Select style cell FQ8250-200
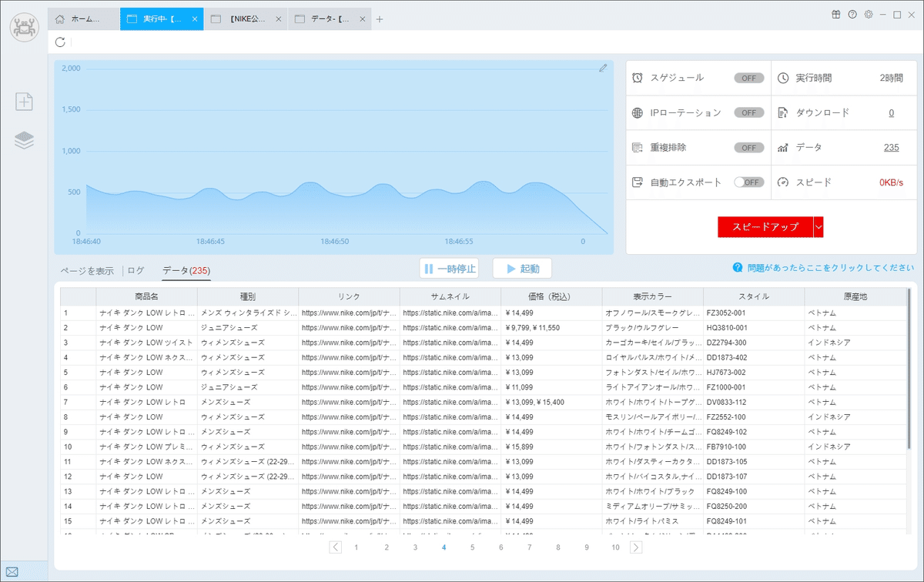The image size is (924, 582). coord(754,507)
